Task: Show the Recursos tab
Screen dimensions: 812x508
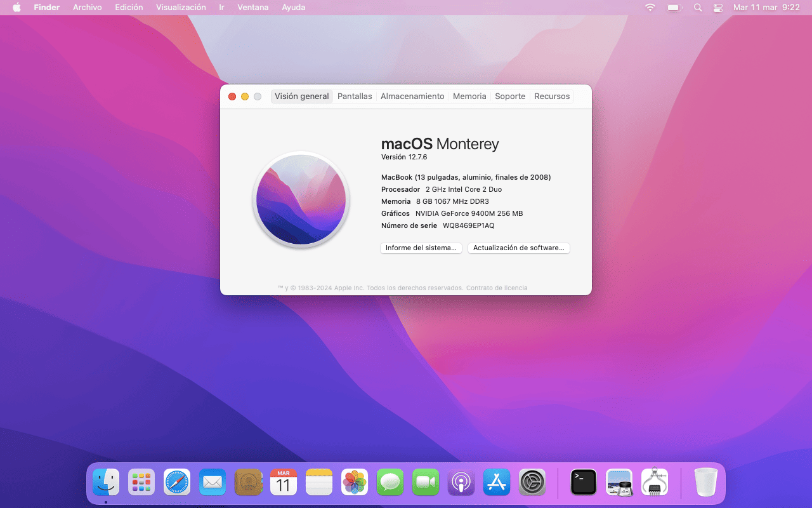Action: pyautogui.click(x=552, y=97)
